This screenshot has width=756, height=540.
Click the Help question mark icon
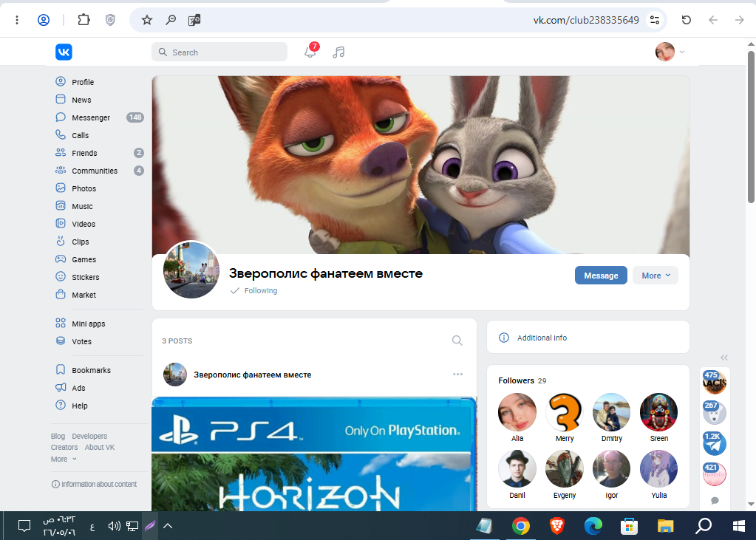61,405
